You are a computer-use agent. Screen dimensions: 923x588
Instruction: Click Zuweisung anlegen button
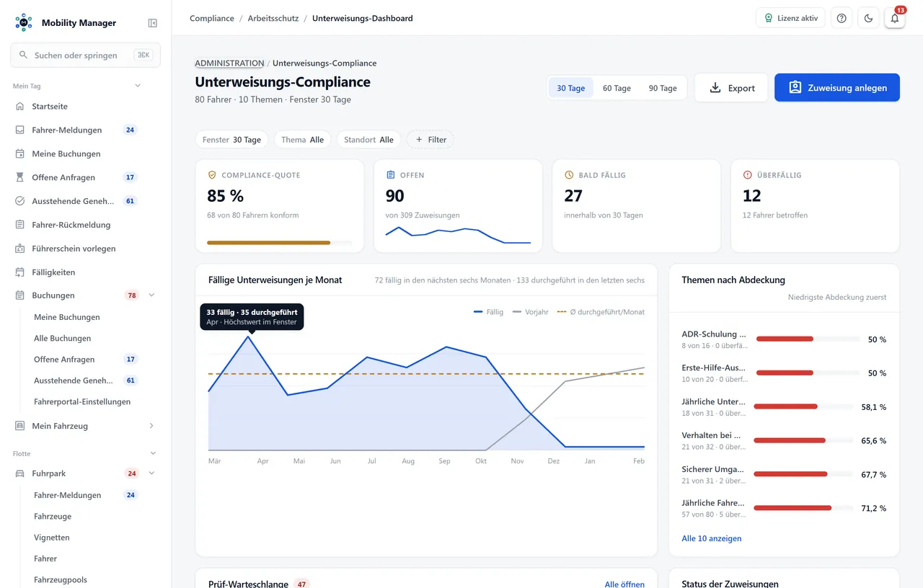tap(837, 88)
